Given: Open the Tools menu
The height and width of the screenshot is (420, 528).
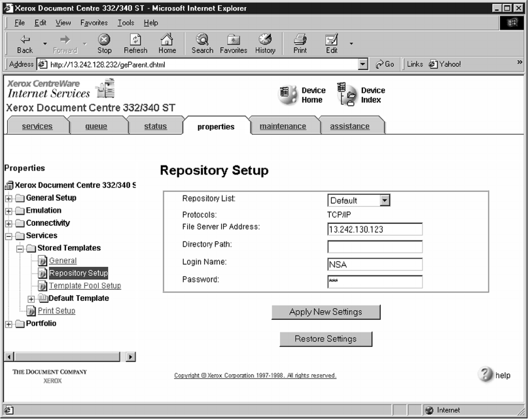Looking at the screenshot, I should [126, 23].
